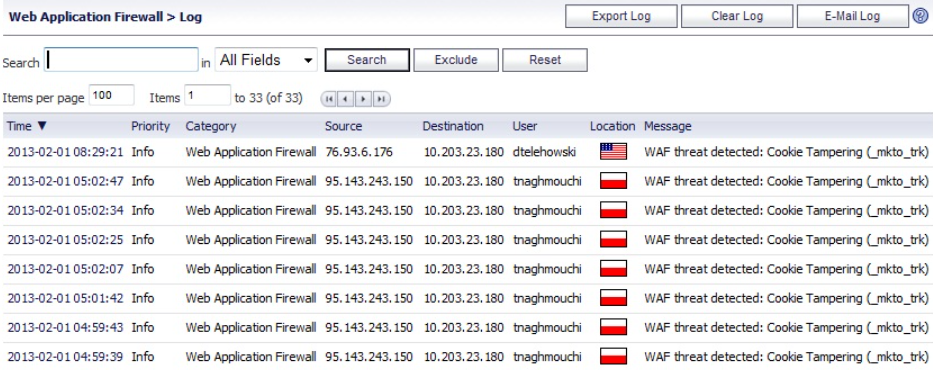Sort by Priority column header
933x370 pixels.
tap(151, 126)
